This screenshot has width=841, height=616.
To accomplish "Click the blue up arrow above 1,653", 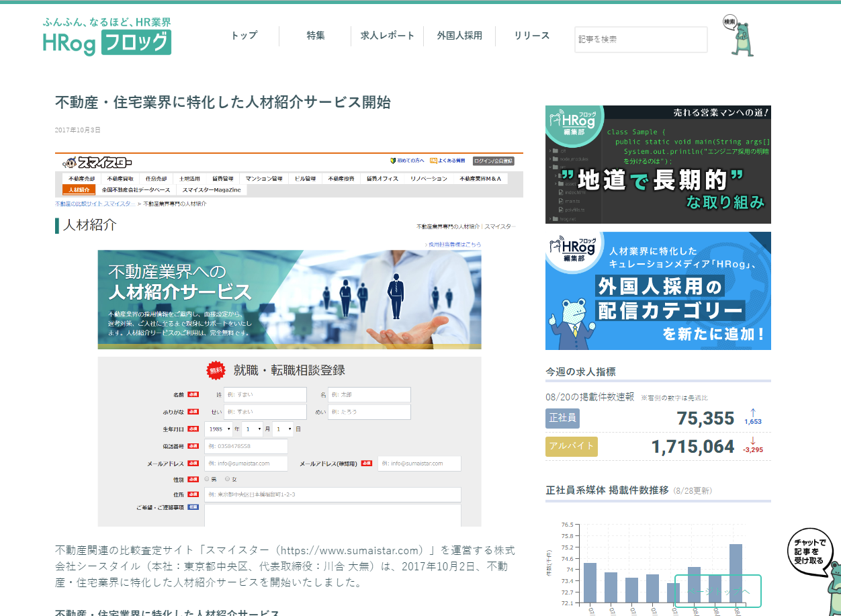I will coord(753,412).
